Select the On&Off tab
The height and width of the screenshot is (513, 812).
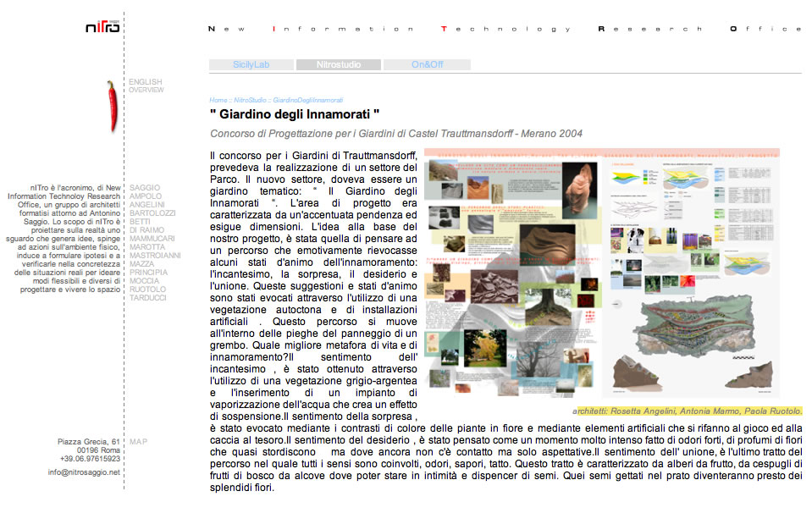coord(427,64)
